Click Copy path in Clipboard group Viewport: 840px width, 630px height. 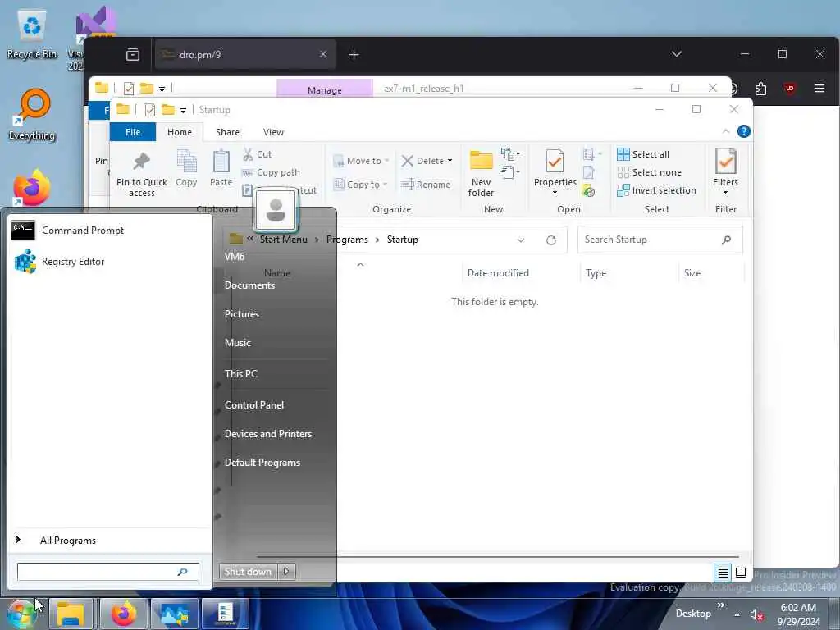271,172
